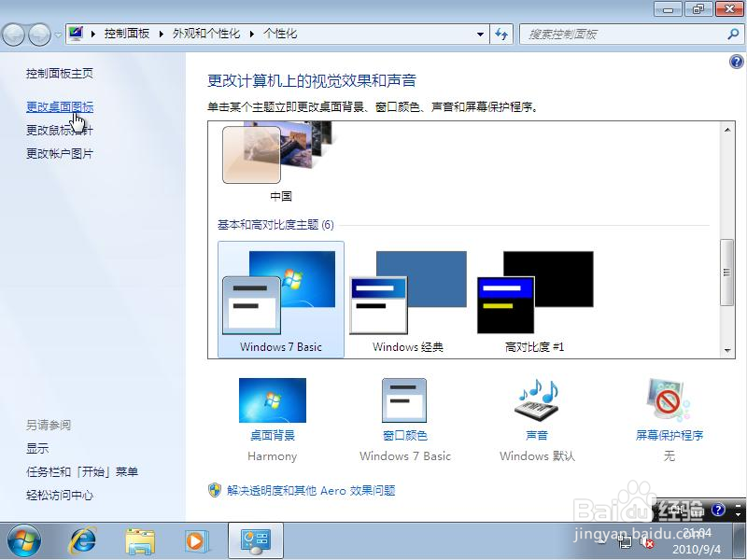
Task: Open 更改桌面图标 link
Action: (60, 107)
